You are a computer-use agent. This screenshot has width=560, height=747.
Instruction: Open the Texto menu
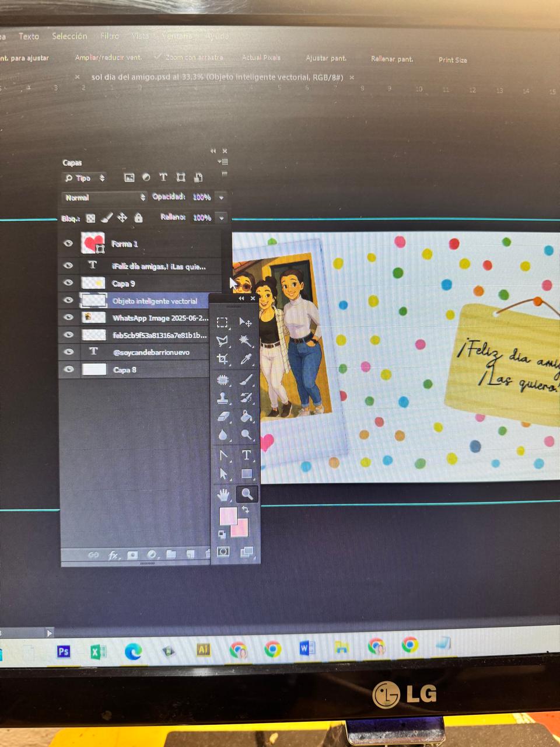point(29,36)
